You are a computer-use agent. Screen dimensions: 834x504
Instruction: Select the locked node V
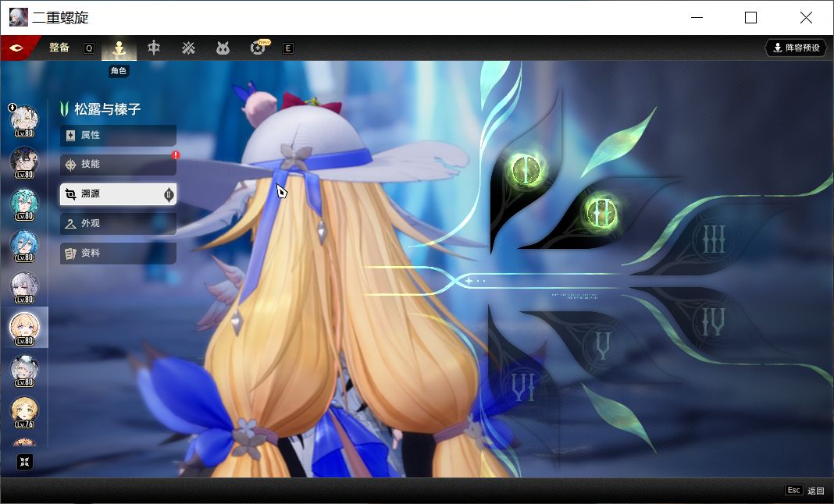coord(603,346)
